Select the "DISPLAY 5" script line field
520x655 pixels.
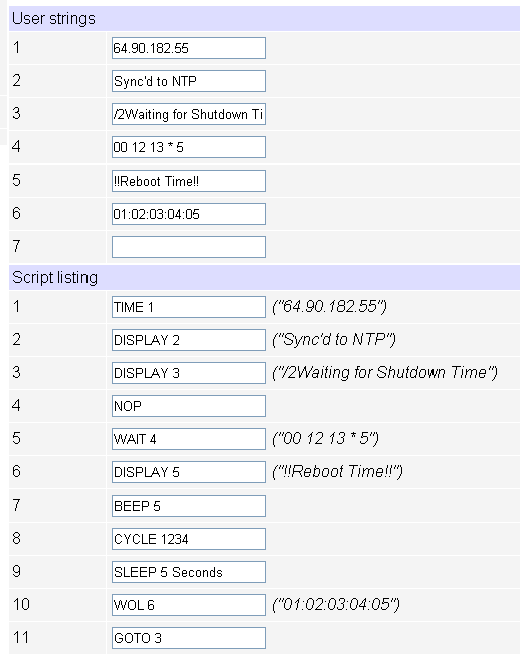point(189,472)
